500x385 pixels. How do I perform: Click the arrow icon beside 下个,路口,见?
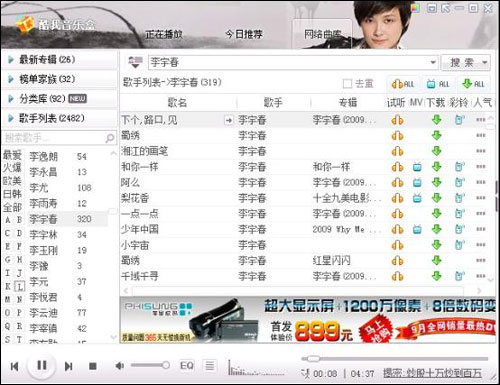[x=229, y=120]
